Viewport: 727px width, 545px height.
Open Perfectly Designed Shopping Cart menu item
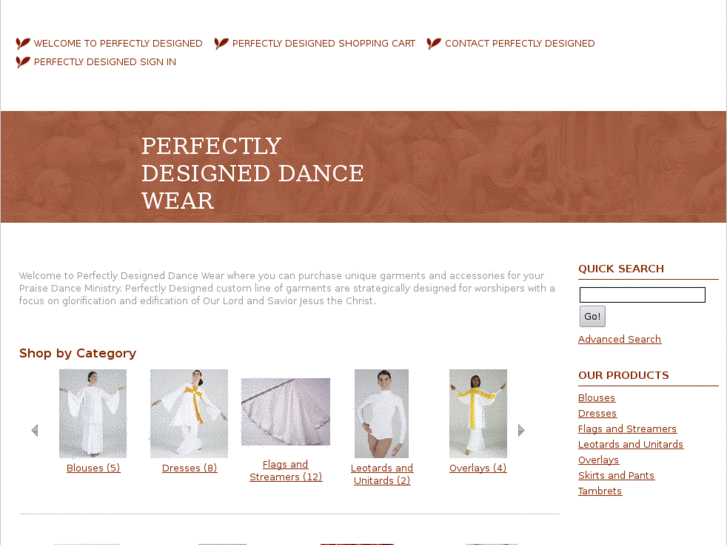324,43
